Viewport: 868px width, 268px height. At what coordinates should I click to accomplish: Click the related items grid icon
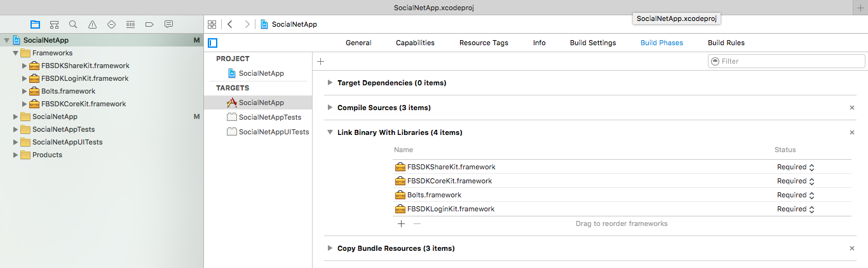click(x=212, y=24)
